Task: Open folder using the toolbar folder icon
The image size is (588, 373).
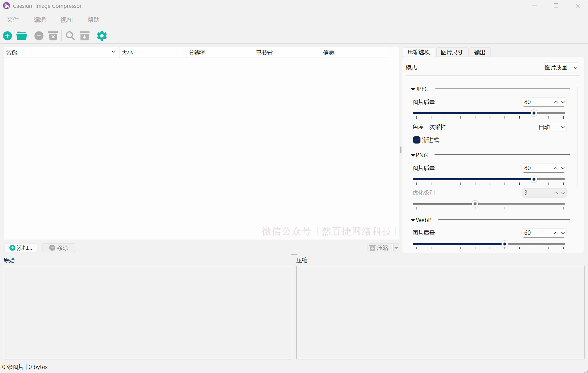Action: 22,36
